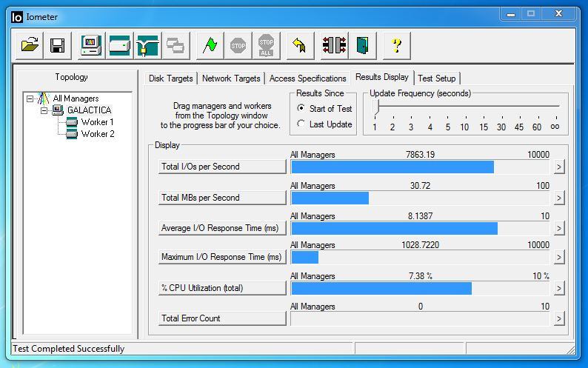The height and width of the screenshot is (368, 588).
Task: Open arrow beside Average I/O Response bar
Action: tap(559, 228)
